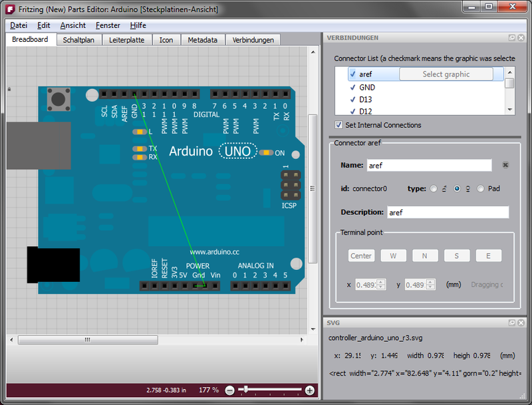Float the Verbindungen panel with the undock icon
Image resolution: width=532 pixels, height=405 pixels.
[512, 38]
